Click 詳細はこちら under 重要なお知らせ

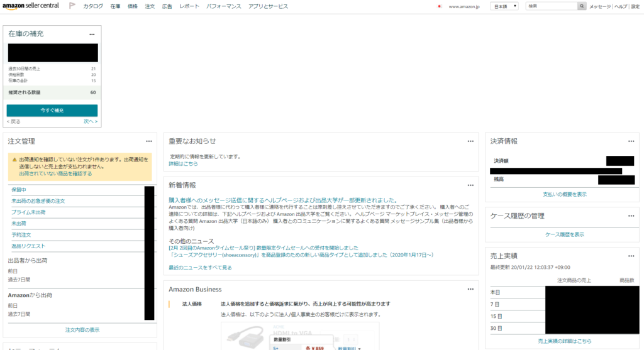tap(183, 164)
